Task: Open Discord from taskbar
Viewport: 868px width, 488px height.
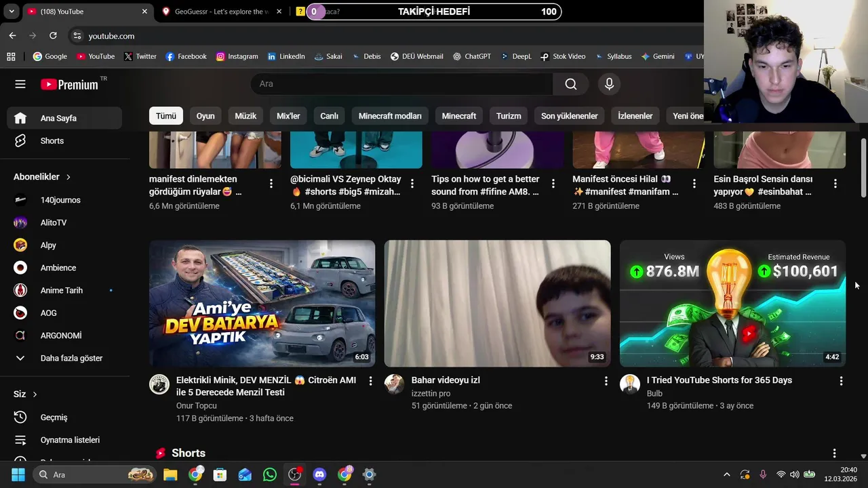Action: click(319, 474)
